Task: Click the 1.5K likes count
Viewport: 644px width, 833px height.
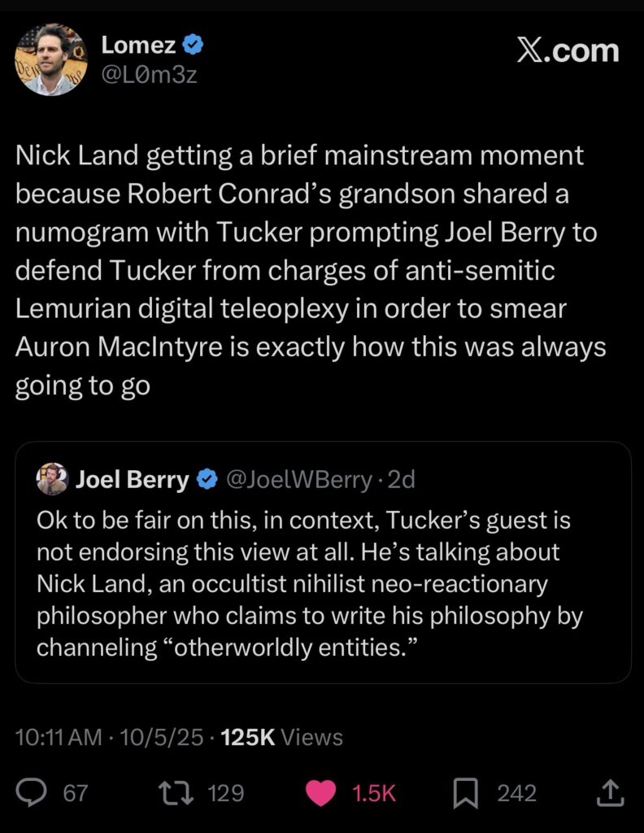Action: click(374, 793)
